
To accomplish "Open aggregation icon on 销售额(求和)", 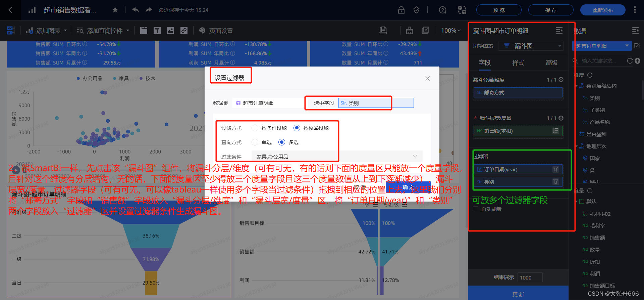I will [x=556, y=131].
